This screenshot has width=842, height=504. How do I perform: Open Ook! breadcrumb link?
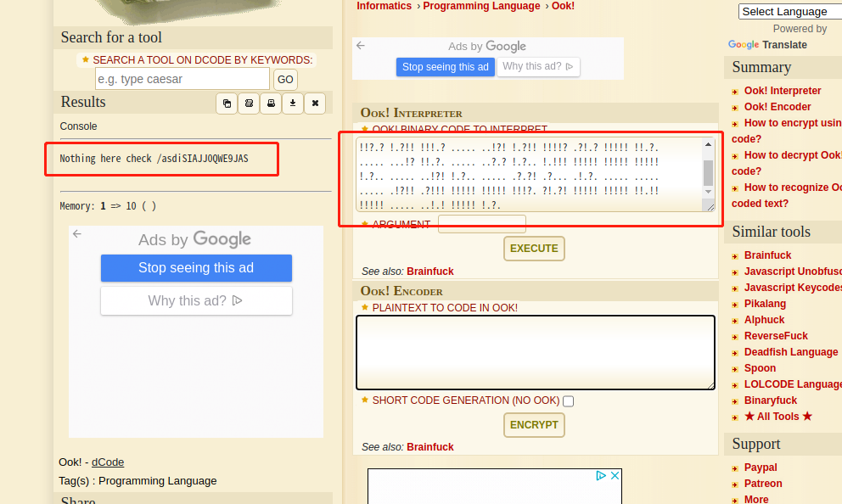point(563,6)
